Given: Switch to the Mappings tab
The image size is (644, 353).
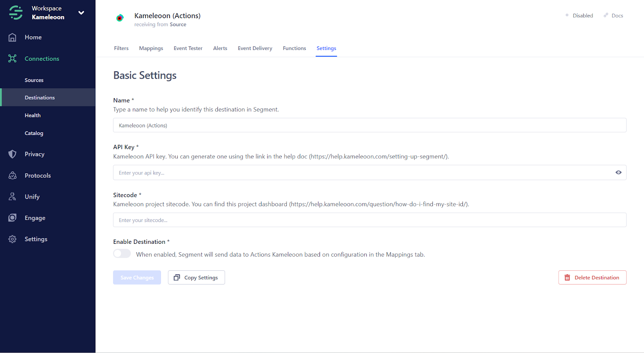Looking at the screenshot, I should (x=151, y=48).
